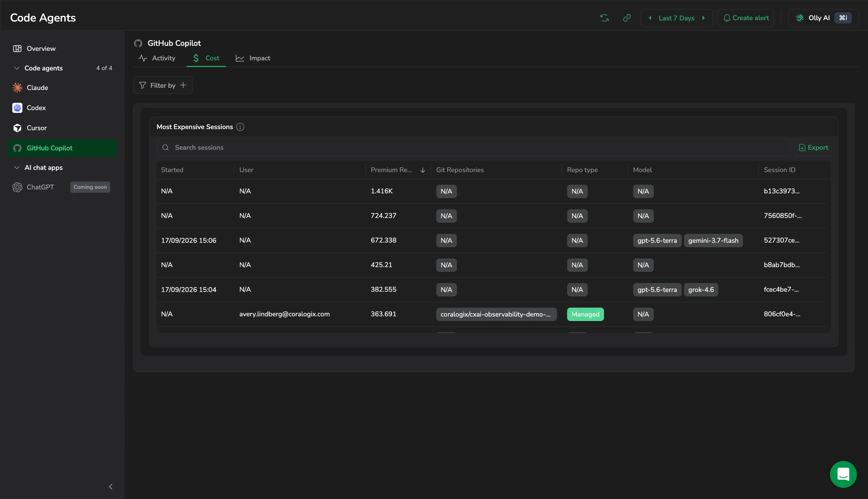
Task: Open the chat support bubble
Action: coord(843,474)
